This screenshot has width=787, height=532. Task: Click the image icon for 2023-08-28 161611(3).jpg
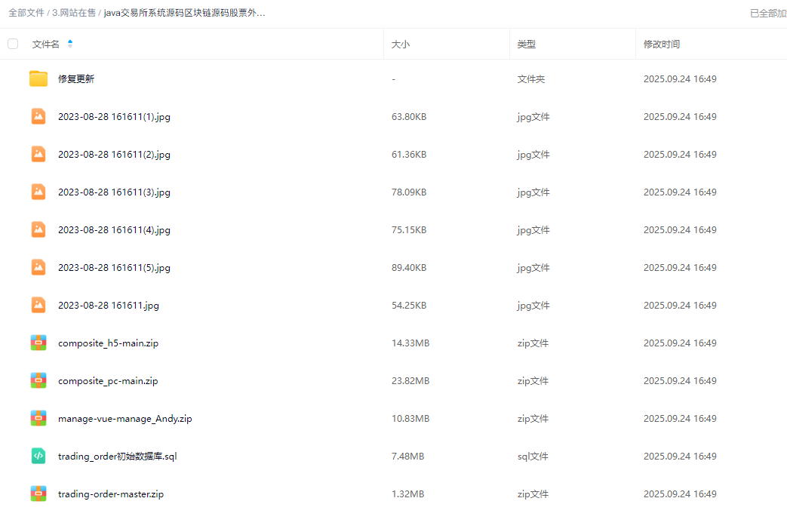click(x=38, y=192)
